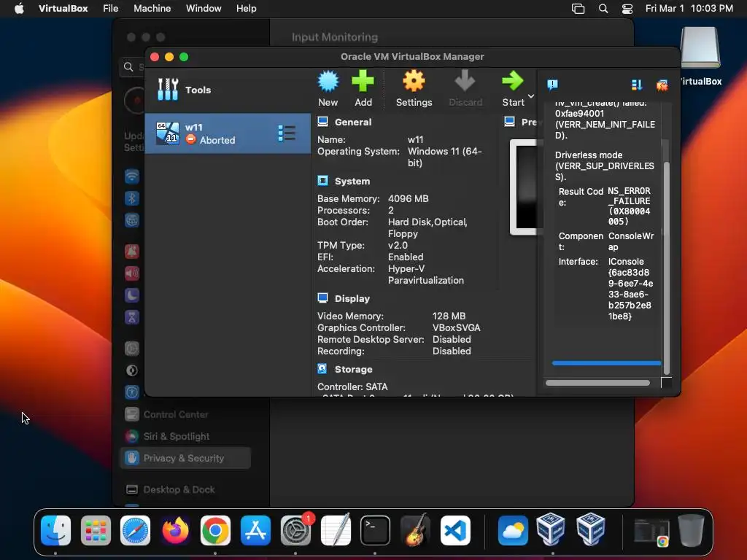Open App Store from the Dock
747x560 pixels.
pos(255,530)
